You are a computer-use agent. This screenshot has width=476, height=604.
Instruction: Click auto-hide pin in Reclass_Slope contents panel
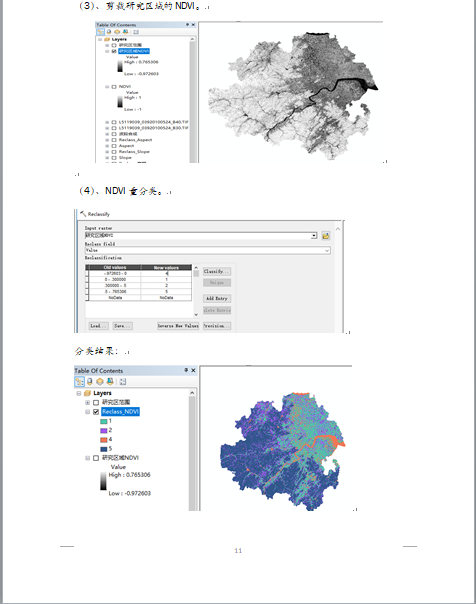click(188, 25)
